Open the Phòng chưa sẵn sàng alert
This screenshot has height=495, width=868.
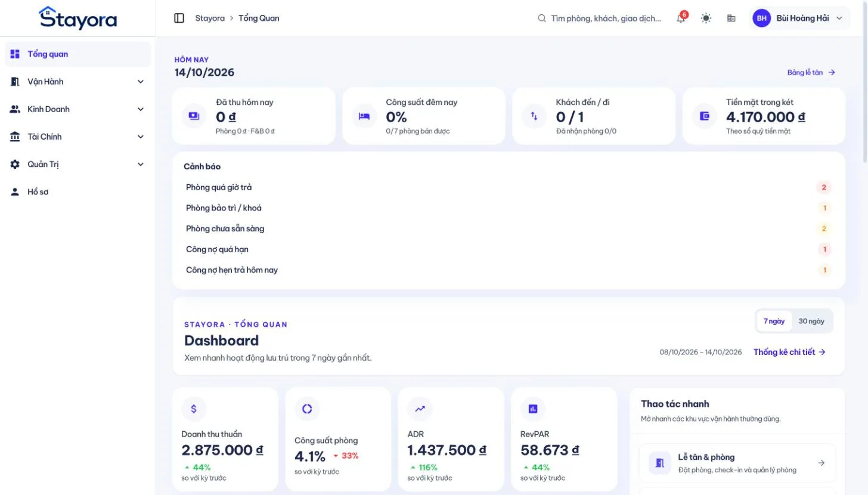509,228
